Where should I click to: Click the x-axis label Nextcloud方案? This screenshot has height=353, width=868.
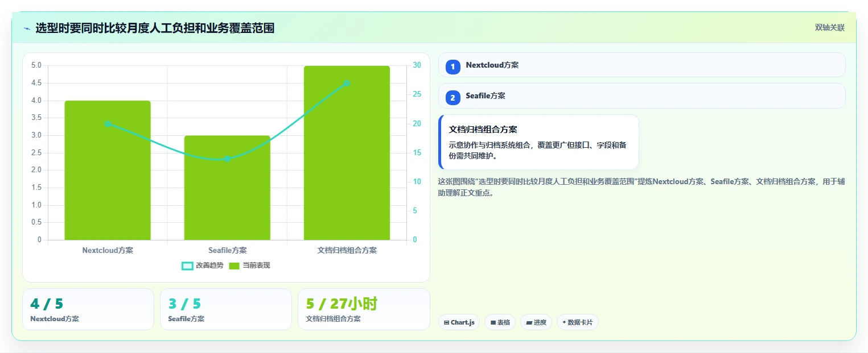[108, 250]
